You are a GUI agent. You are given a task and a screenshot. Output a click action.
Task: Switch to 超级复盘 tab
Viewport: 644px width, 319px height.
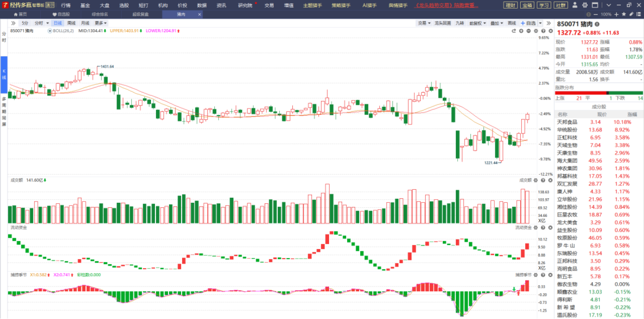pos(140,14)
